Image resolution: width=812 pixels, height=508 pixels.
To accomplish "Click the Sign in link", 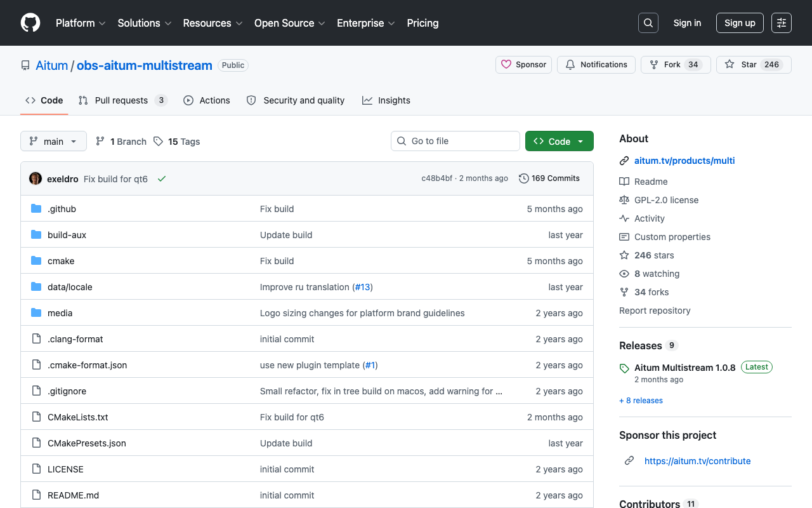I will [x=687, y=23].
